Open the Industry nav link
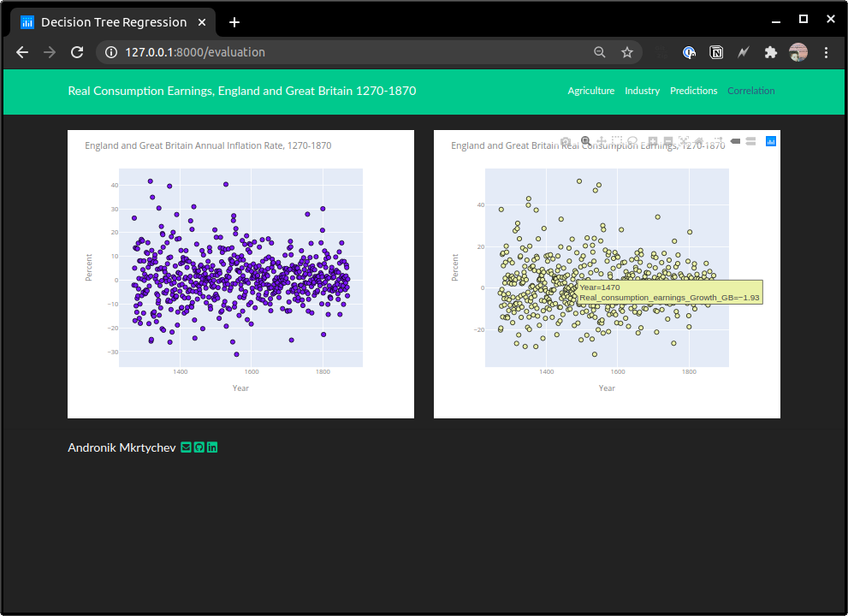Viewport: 848px width, 616px height. pyautogui.click(x=642, y=91)
